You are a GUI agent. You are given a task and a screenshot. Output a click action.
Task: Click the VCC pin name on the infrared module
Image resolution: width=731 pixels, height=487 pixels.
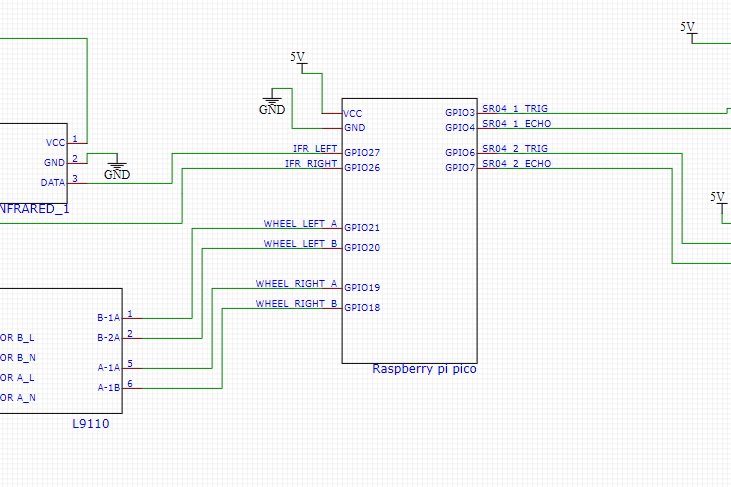click(55, 143)
